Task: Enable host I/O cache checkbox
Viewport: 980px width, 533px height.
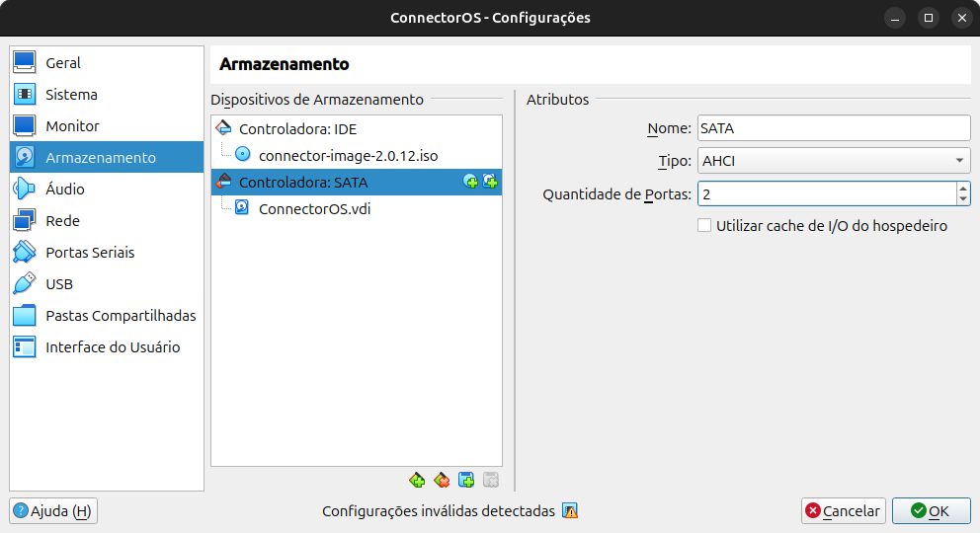Action: [x=704, y=225]
